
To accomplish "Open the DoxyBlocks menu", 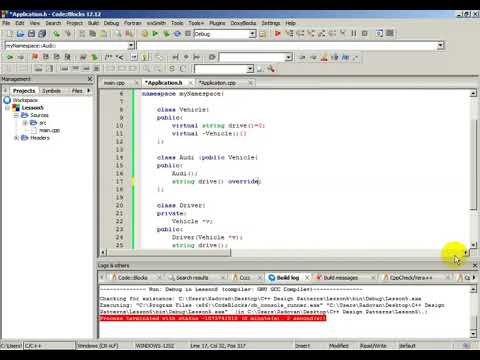I will click(x=243, y=23).
